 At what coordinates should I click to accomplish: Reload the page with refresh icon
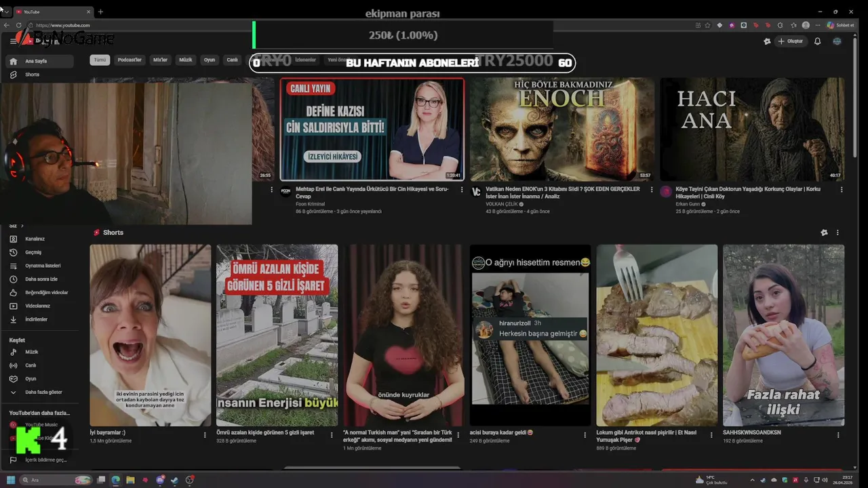(x=19, y=25)
